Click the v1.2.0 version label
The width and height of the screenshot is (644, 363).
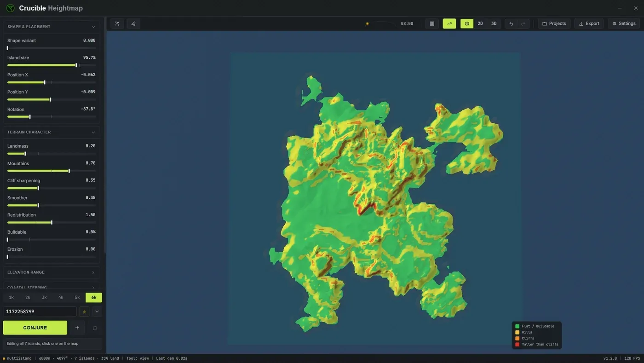point(610,358)
